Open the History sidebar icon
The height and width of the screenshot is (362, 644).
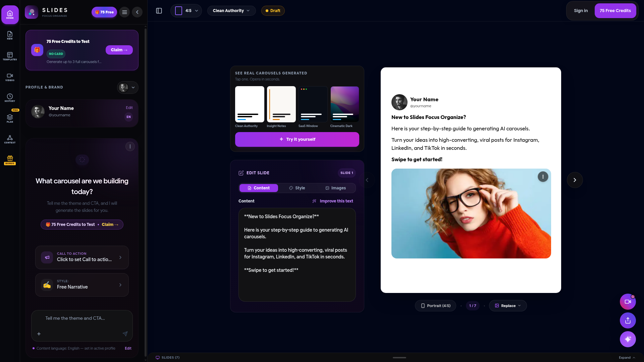point(10,98)
